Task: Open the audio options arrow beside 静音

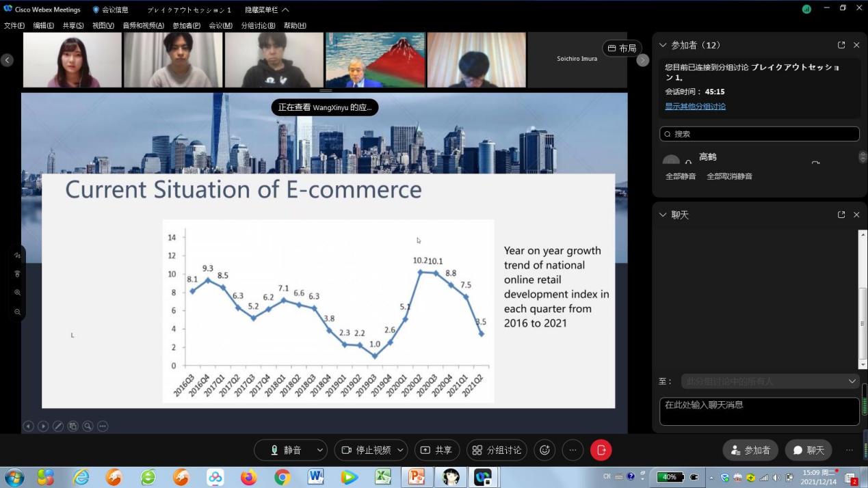Action: point(320,450)
